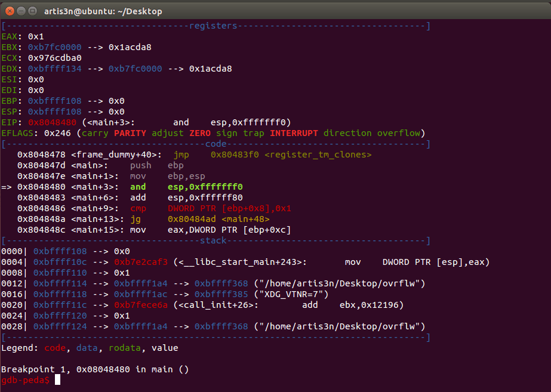The height and width of the screenshot is (392, 551).
Task: Click the registers section header
Action: coord(213,26)
